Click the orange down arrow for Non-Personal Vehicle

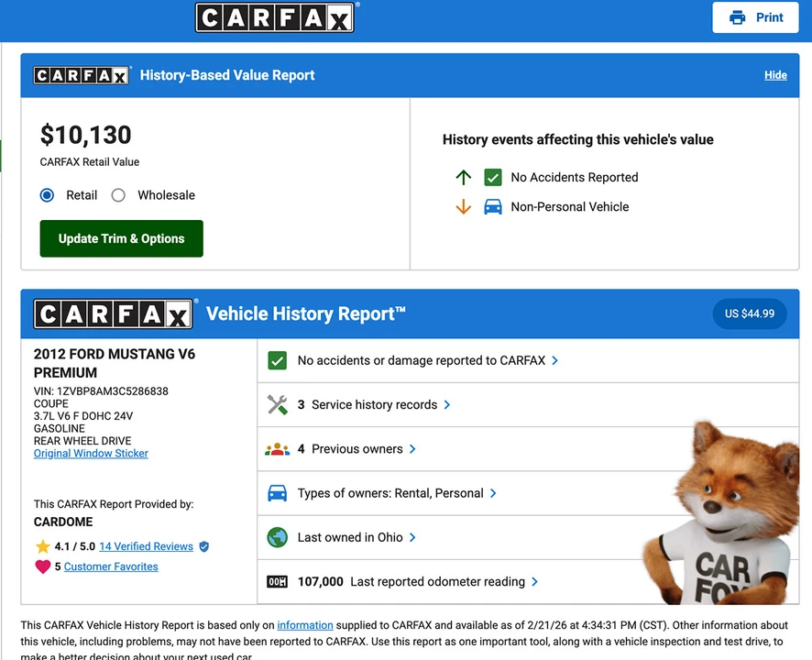tap(464, 206)
